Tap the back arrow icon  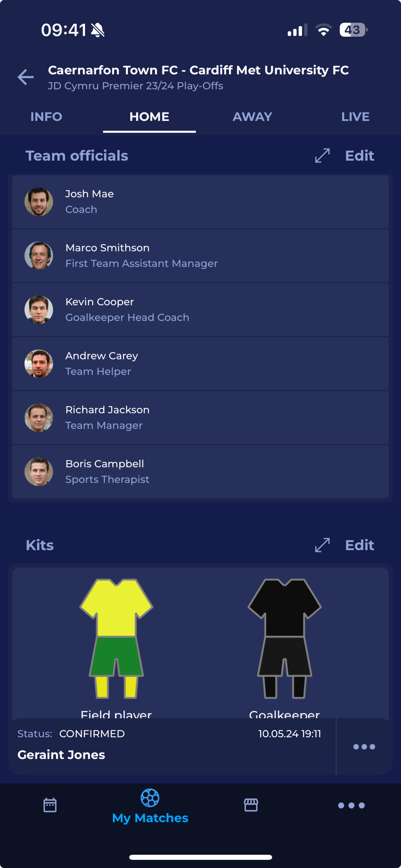[26, 77]
